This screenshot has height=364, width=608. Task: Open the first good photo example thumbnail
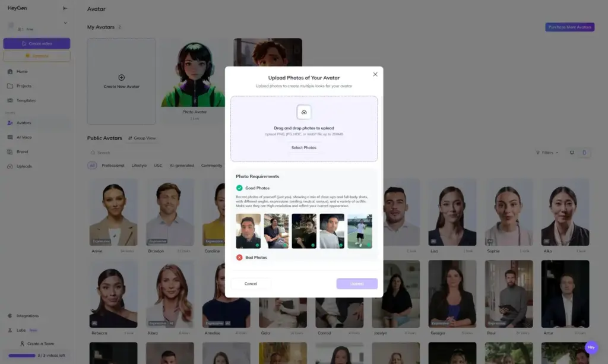tap(248, 231)
